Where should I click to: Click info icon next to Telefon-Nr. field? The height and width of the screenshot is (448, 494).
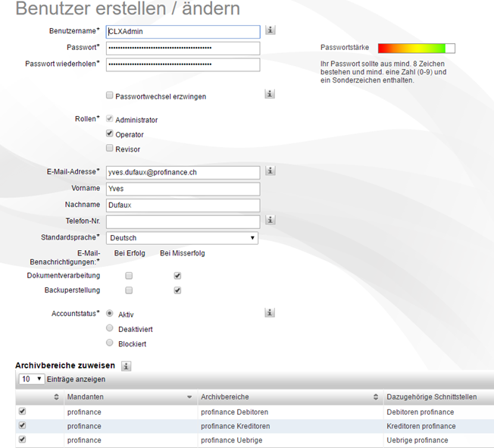270,220
